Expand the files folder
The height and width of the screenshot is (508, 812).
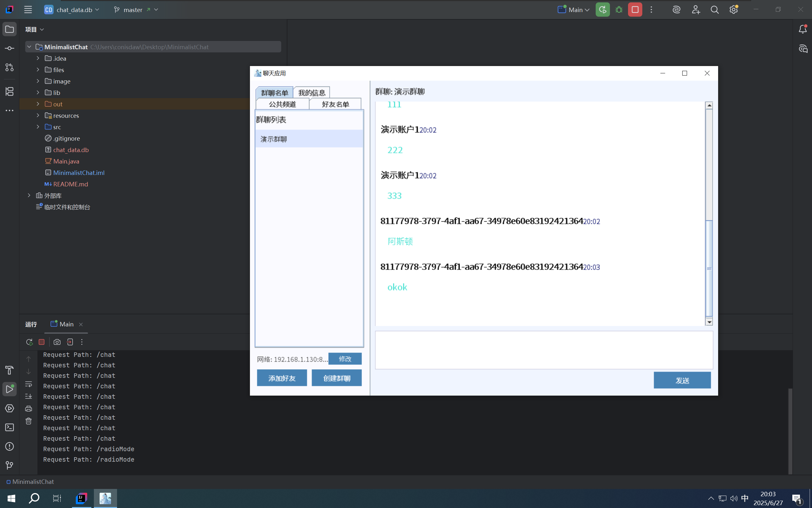tap(38, 70)
